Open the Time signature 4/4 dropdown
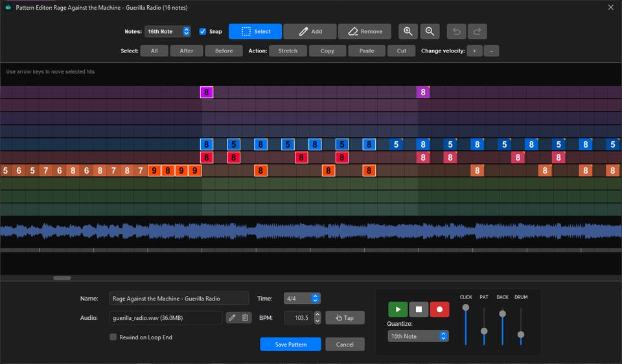Viewport: 622px width, 364px height. (302, 299)
